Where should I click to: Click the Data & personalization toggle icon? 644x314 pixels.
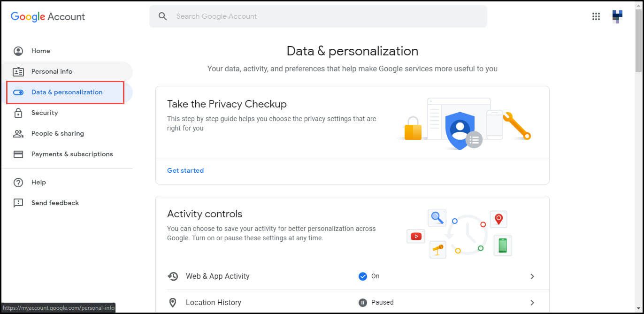point(18,92)
